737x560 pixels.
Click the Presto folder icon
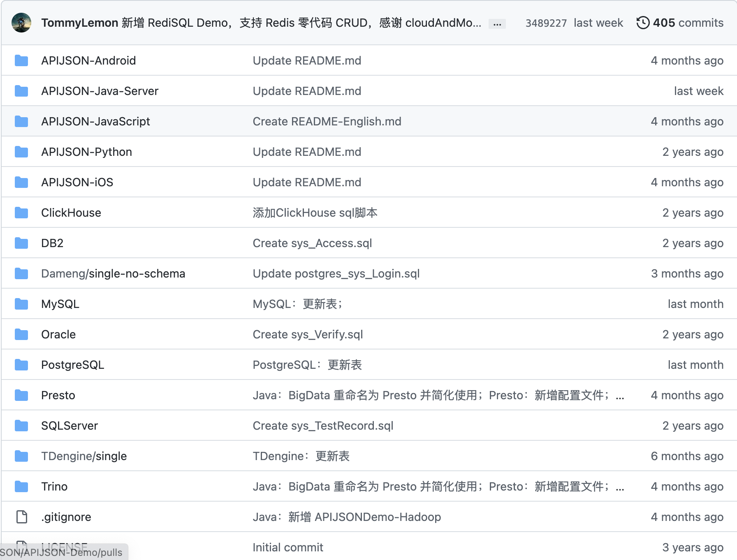click(21, 395)
